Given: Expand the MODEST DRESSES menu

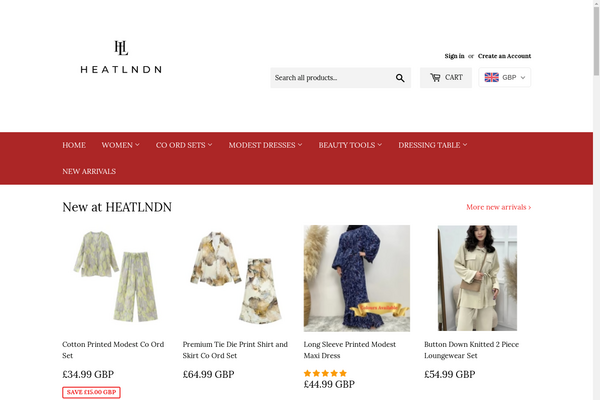Looking at the screenshot, I should coord(265,145).
